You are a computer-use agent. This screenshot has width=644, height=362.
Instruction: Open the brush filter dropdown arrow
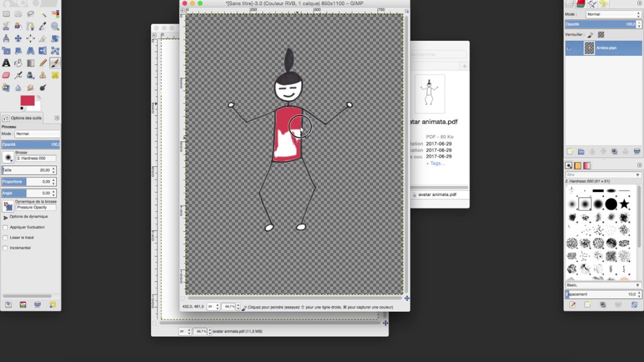(x=637, y=175)
